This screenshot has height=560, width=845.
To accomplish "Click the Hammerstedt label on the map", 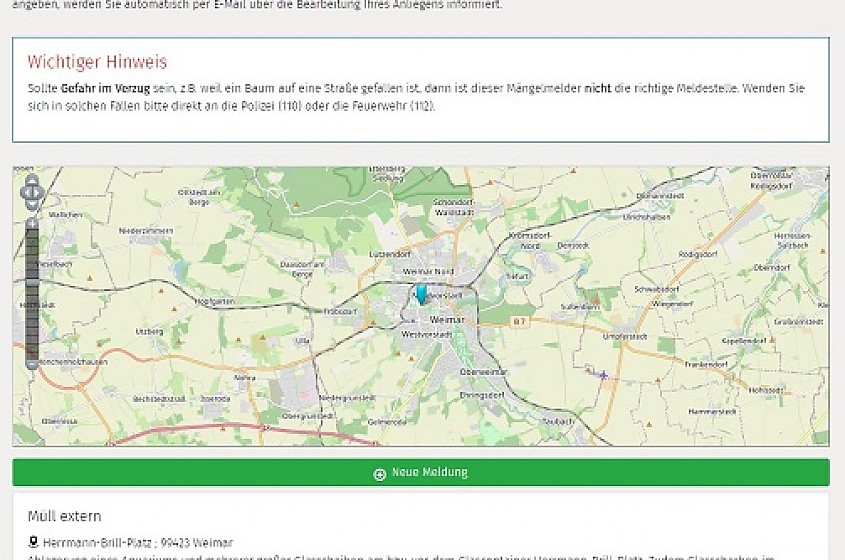I will point(713,411).
